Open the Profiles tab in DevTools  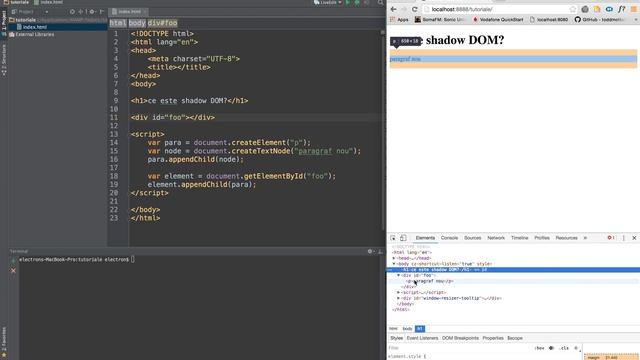pos(542,238)
